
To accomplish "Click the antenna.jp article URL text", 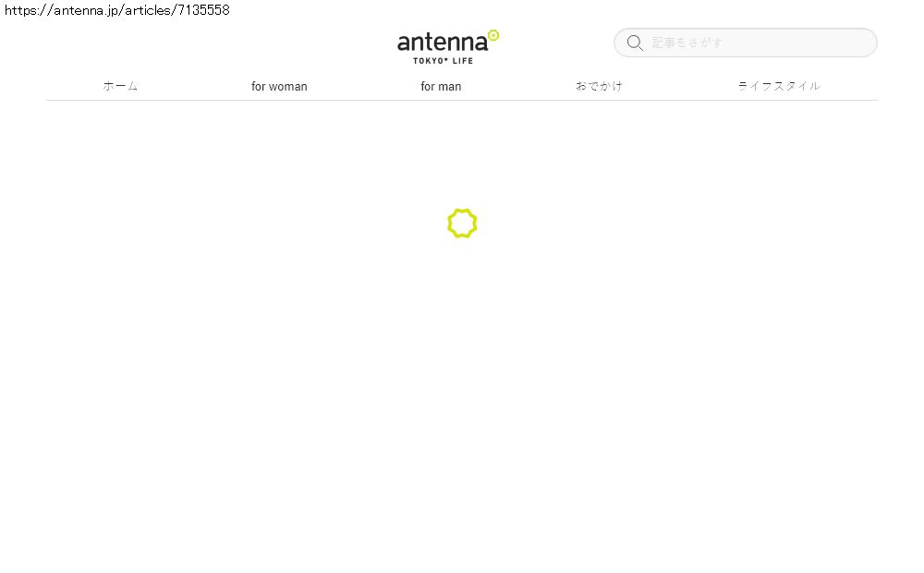I will tap(117, 10).
